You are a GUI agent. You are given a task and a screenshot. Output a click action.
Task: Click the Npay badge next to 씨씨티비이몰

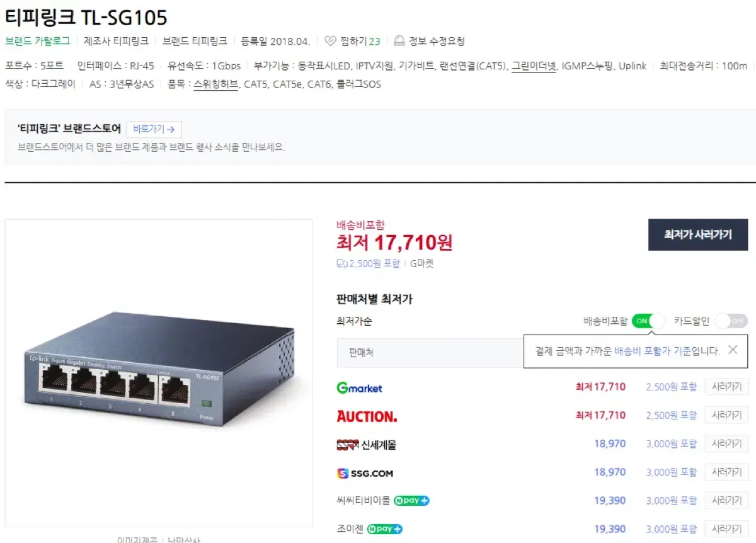(x=412, y=501)
